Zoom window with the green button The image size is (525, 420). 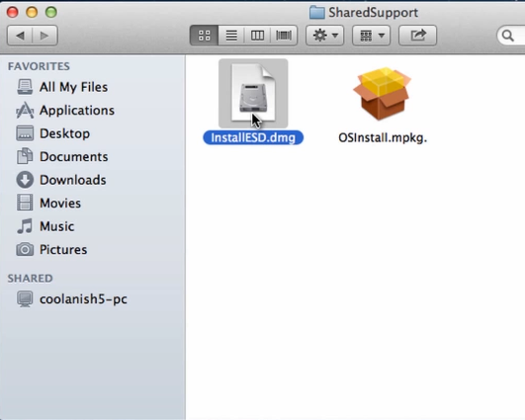click(x=51, y=12)
